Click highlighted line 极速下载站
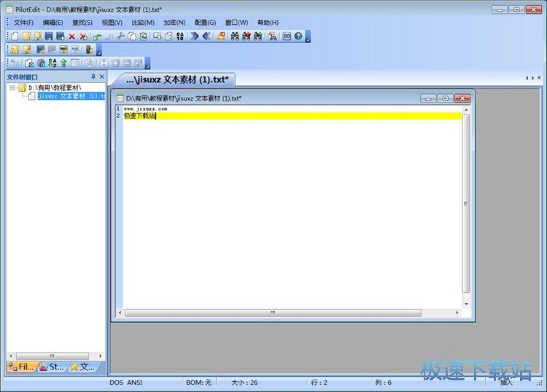 [x=292, y=116]
